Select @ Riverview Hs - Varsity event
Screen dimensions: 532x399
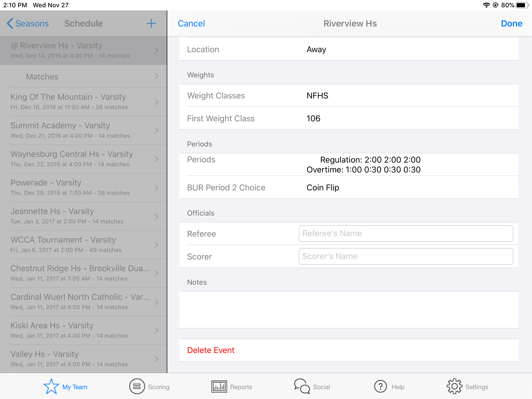pos(83,50)
